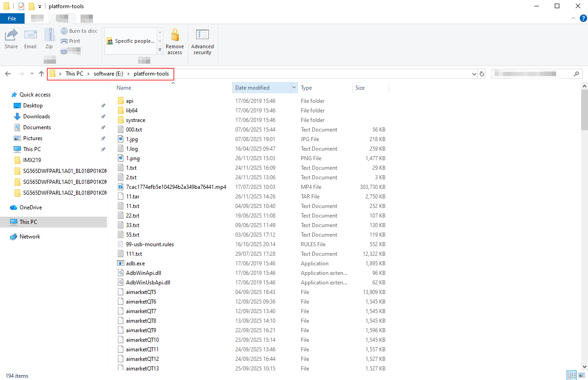Open Advanced security settings
This screenshot has height=380, width=588.
pyautogui.click(x=202, y=41)
